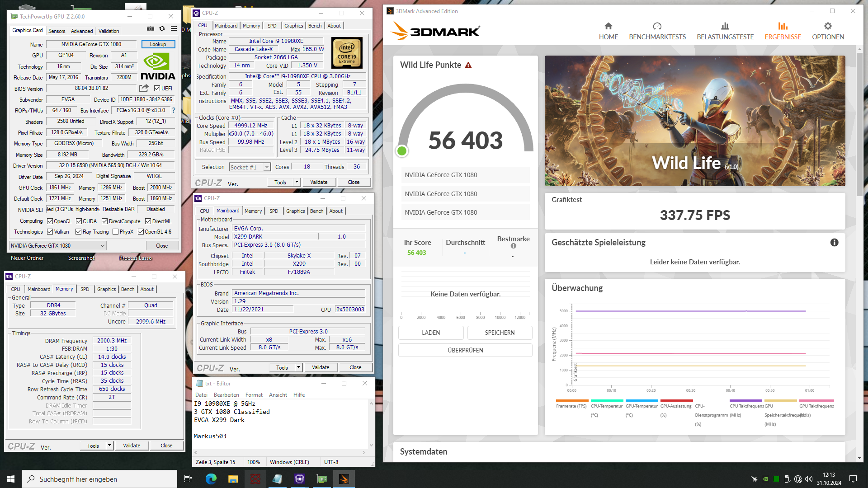Click first NVIDIA GeForce GTX 1080 row in 3DMark
The height and width of the screenshot is (488, 868).
click(x=465, y=175)
